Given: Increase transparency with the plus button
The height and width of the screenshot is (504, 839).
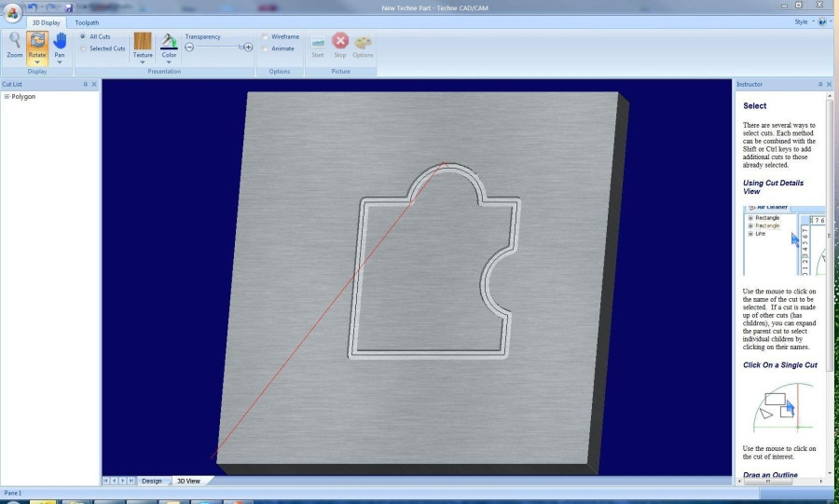Looking at the screenshot, I should (248, 47).
